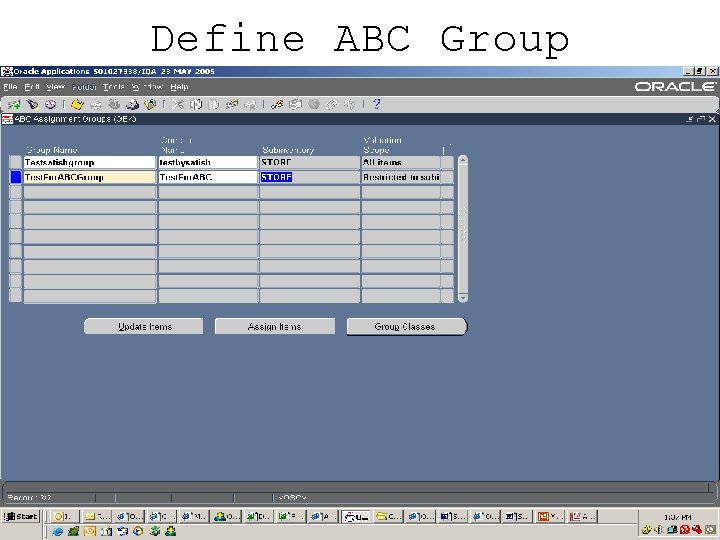Click the Switch Responsibilities toolbar icon
Image resolution: width=720 pixels, height=540 pixels.
pyautogui.click(x=114, y=105)
